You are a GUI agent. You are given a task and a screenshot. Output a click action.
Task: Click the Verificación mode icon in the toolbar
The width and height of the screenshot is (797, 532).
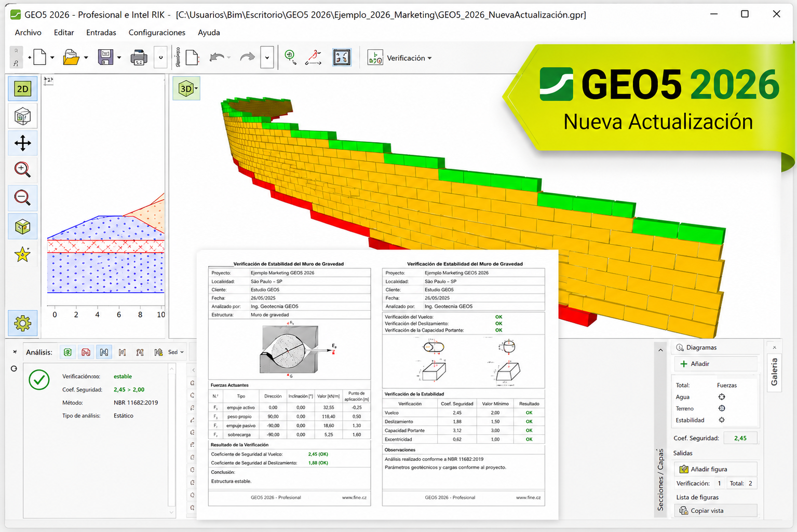375,58
